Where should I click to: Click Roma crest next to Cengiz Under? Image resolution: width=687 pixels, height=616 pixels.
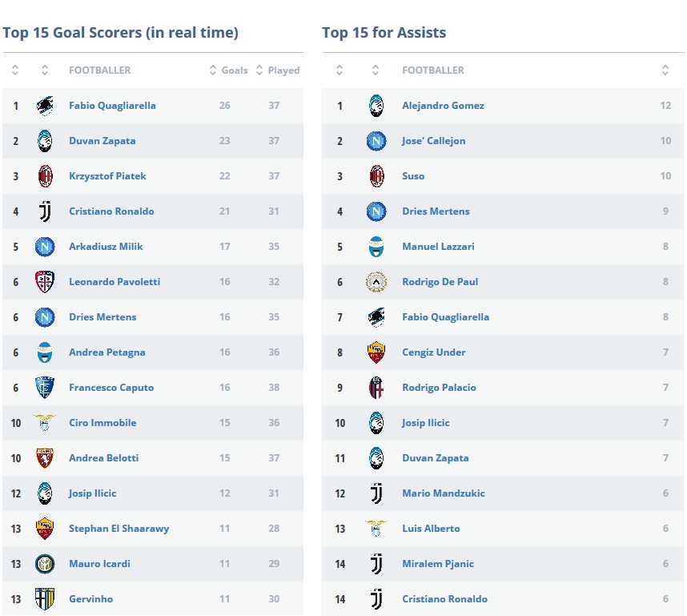coord(376,352)
